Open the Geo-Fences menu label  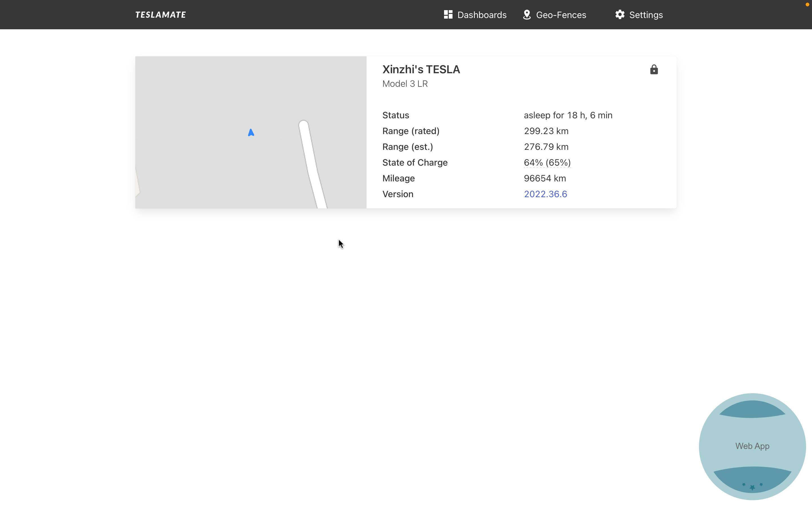pyautogui.click(x=561, y=15)
